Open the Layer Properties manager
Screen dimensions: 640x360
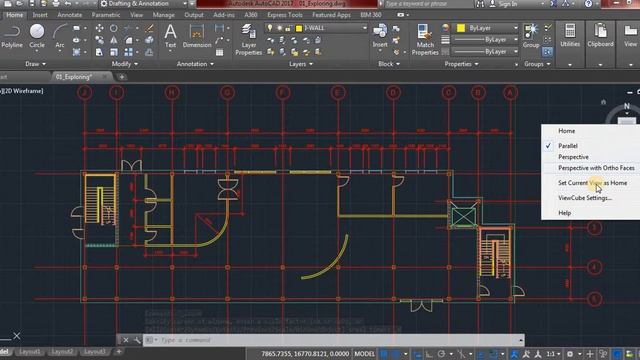[x=248, y=40]
